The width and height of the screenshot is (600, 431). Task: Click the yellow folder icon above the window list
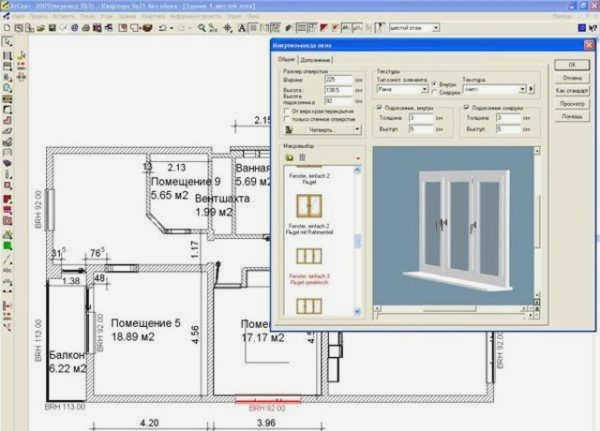pos(290,157)
